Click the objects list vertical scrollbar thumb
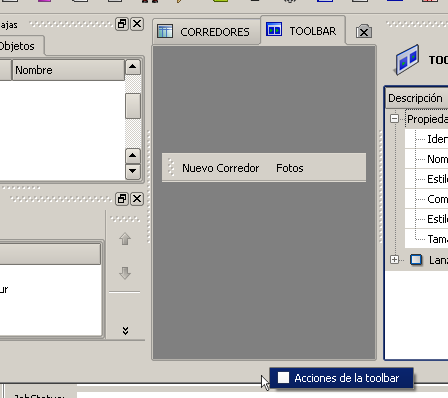448x398 pixels. pos(133,106)
